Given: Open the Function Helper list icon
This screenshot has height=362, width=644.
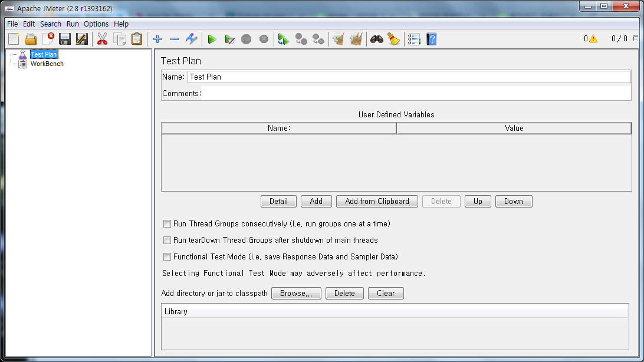Looking at the screenshot, I should [414, 39].
